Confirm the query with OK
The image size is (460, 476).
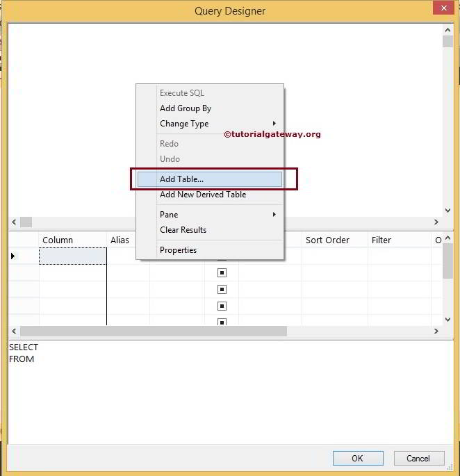[x=358, y=458]
